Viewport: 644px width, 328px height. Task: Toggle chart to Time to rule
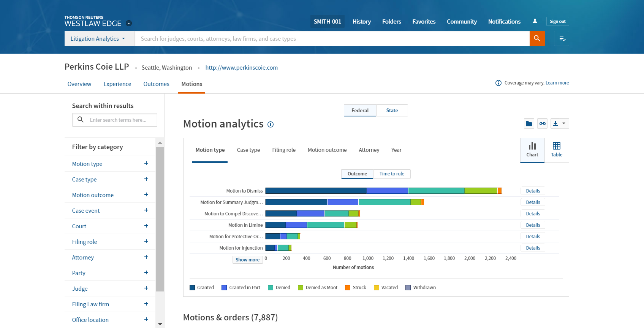(x=391, y=174)
